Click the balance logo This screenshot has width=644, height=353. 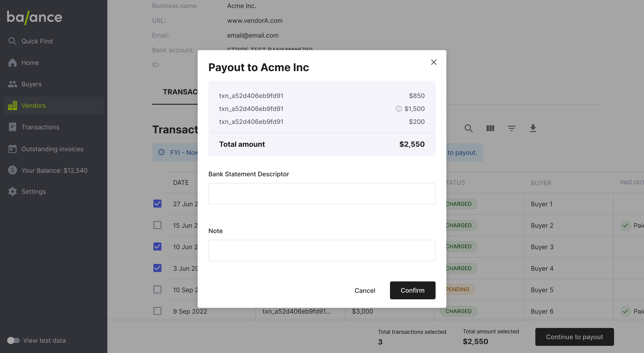pos(34,17)
